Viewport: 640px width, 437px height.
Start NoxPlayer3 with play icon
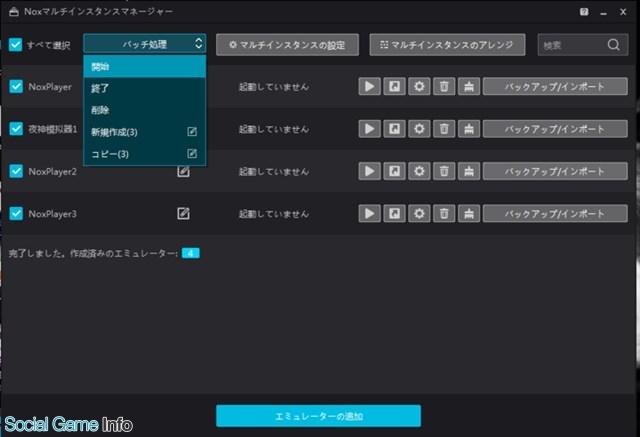point(369,213)
